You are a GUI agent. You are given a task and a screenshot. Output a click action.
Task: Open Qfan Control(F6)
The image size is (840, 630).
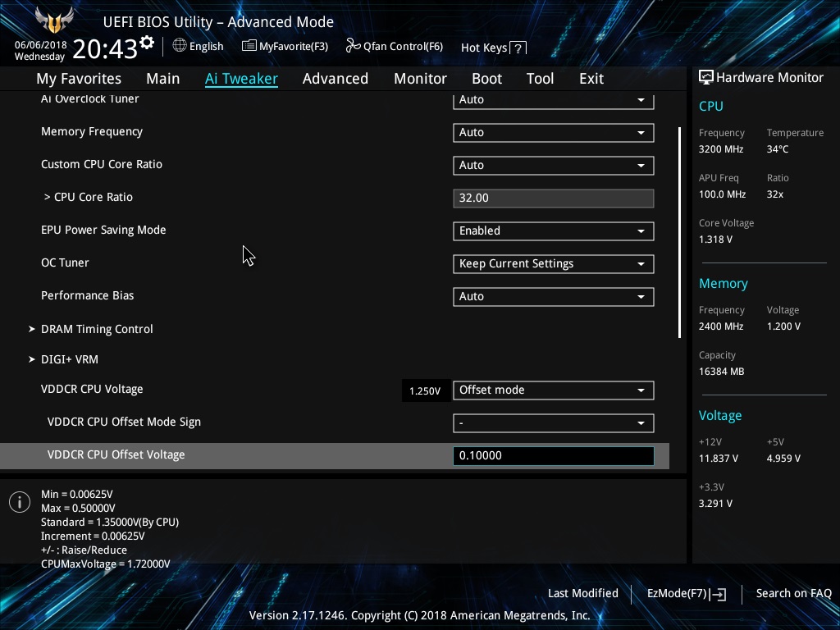(x=395, y=46)
